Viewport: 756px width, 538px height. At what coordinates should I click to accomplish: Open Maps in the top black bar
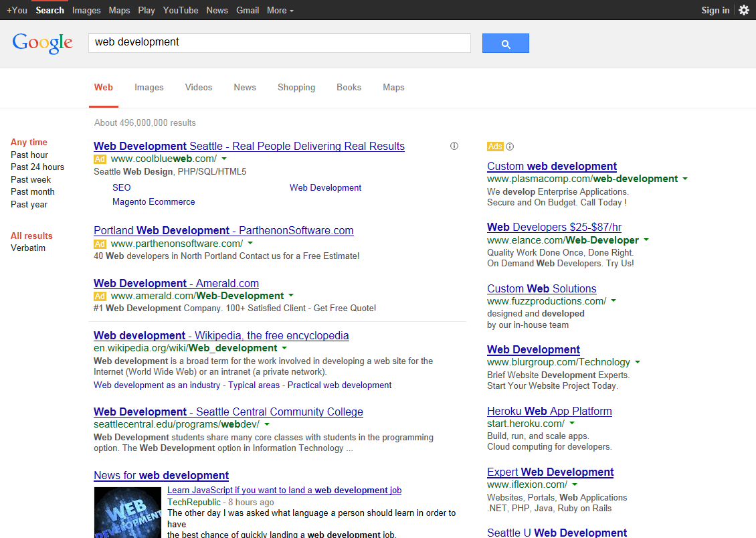pyautogui.click(x=119, y=10)
